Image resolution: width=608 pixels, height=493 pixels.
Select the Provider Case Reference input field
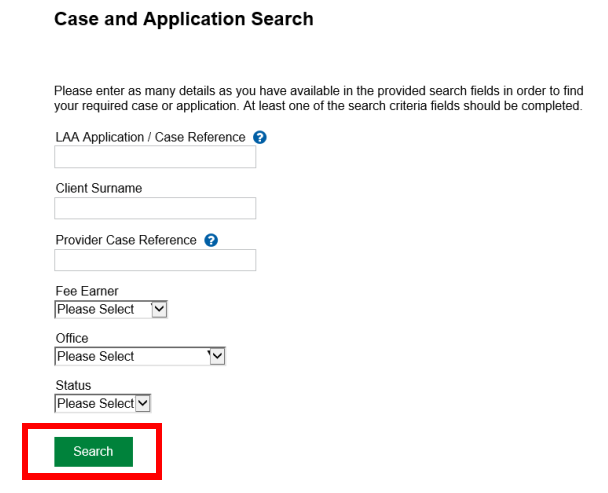click(x=155, y=260)
